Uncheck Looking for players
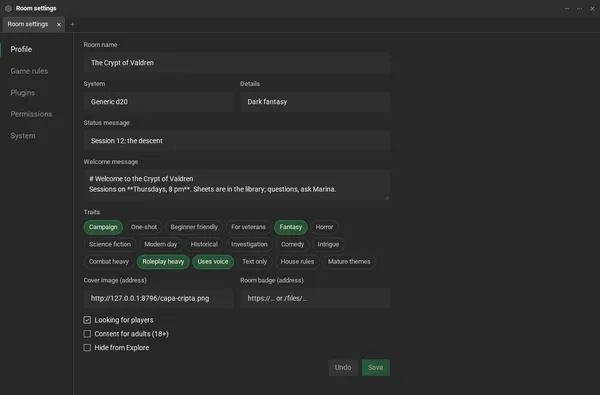Image resolution: width=600 pixels, height=395 pixels. pyautogui.click(x=87, y=320)
